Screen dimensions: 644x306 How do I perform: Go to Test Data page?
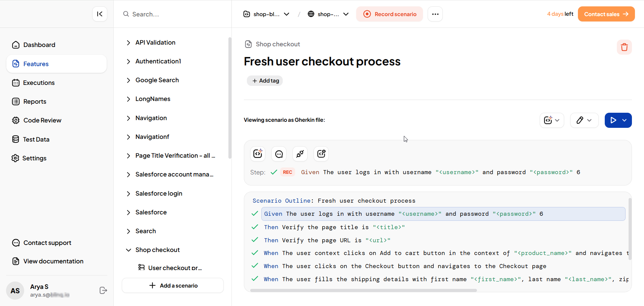[36, 139]
